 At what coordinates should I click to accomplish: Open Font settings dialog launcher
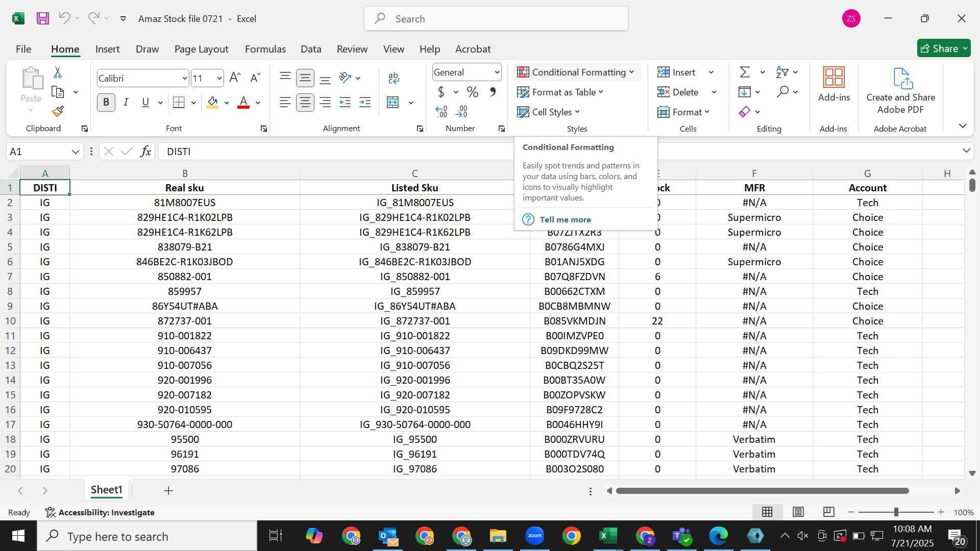click(264, 129)
